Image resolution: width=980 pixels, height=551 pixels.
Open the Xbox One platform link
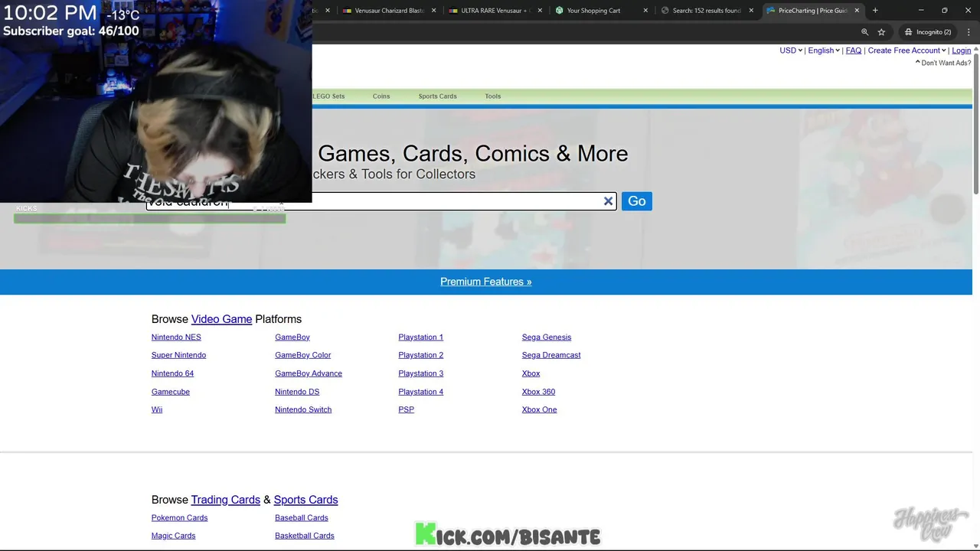[x=540, y=409]
